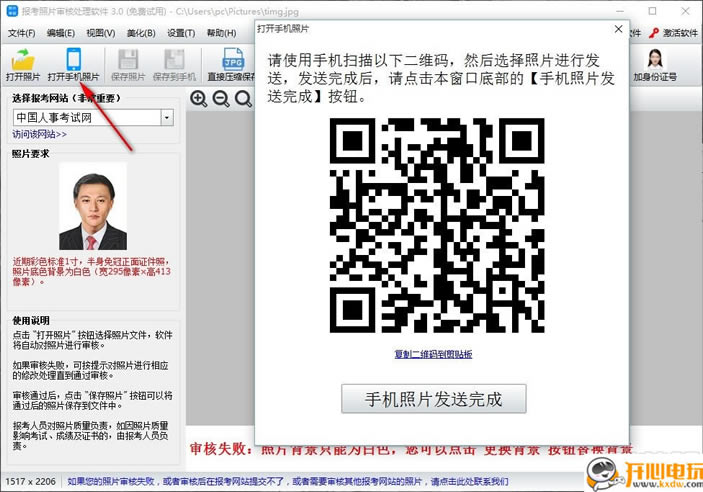
Task: Open the Beautify (美化) menu
Action: pyautogui.click(x=141, y=33)
